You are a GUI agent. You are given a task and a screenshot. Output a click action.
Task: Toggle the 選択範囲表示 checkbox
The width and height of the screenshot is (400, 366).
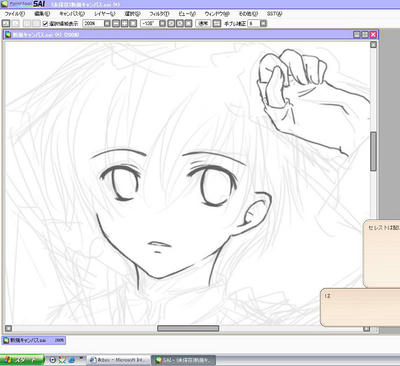click(46, 23)
